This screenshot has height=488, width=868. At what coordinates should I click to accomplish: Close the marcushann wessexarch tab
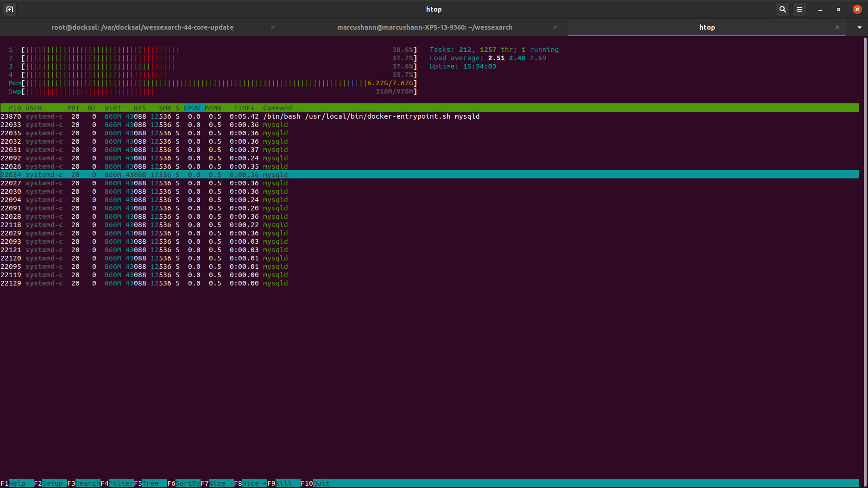(x=554, y=27)
